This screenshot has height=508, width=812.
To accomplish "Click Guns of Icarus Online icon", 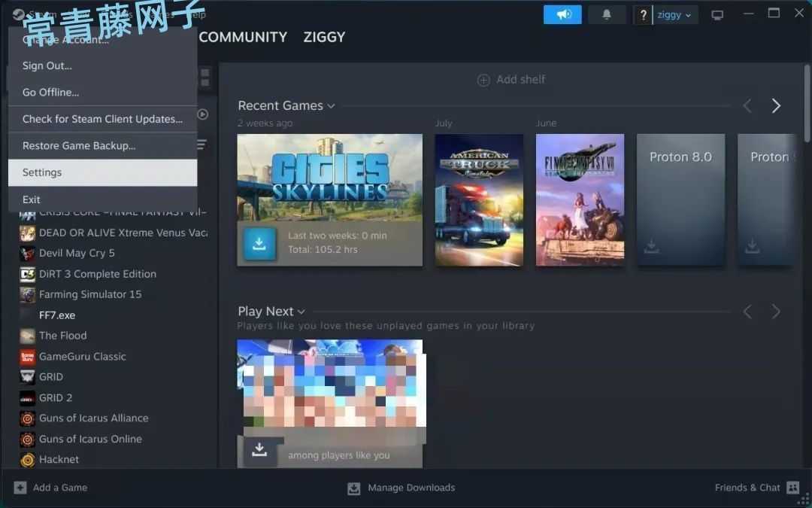I will 28,439.
